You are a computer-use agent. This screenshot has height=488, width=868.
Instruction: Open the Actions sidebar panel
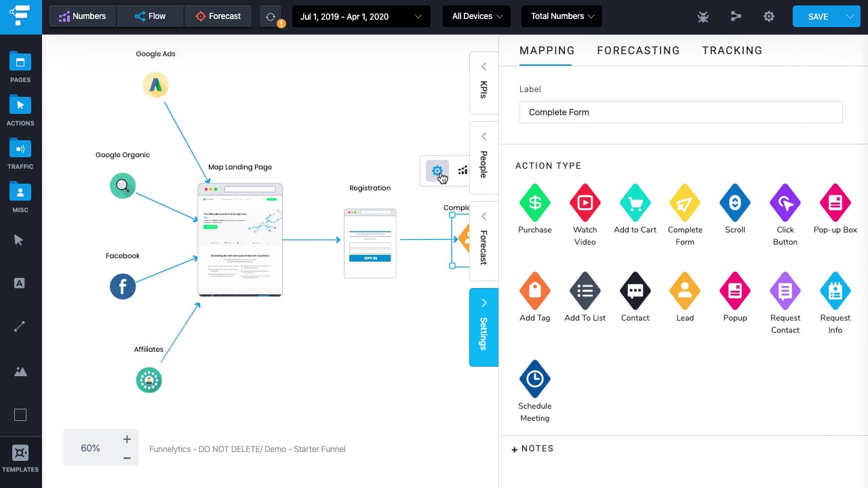point(20,110)
